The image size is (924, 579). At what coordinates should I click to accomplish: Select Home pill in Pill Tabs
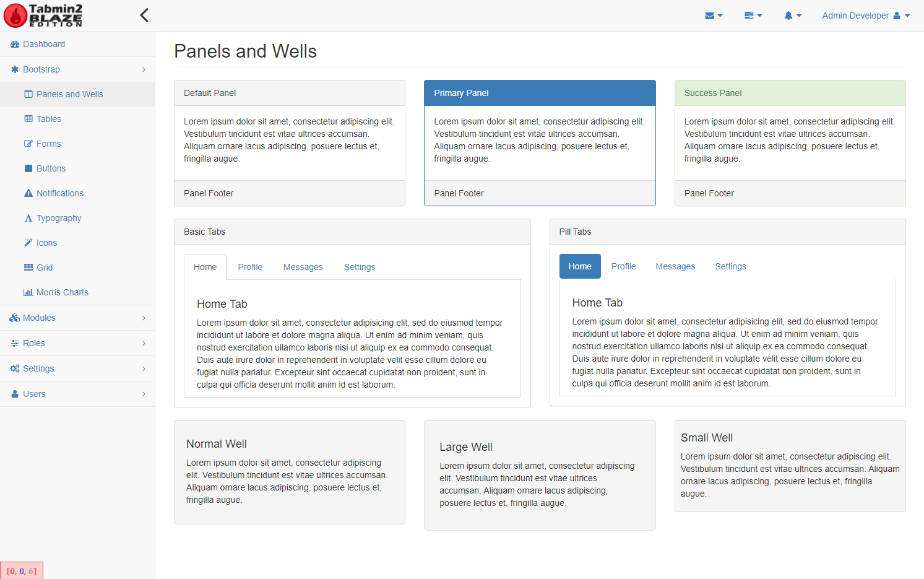pyautogui.click(x=580, y=266)
